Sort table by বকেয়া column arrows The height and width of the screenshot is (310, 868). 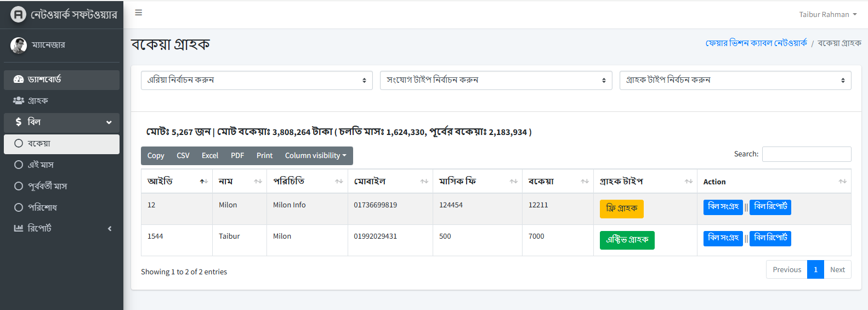[585, 182]
